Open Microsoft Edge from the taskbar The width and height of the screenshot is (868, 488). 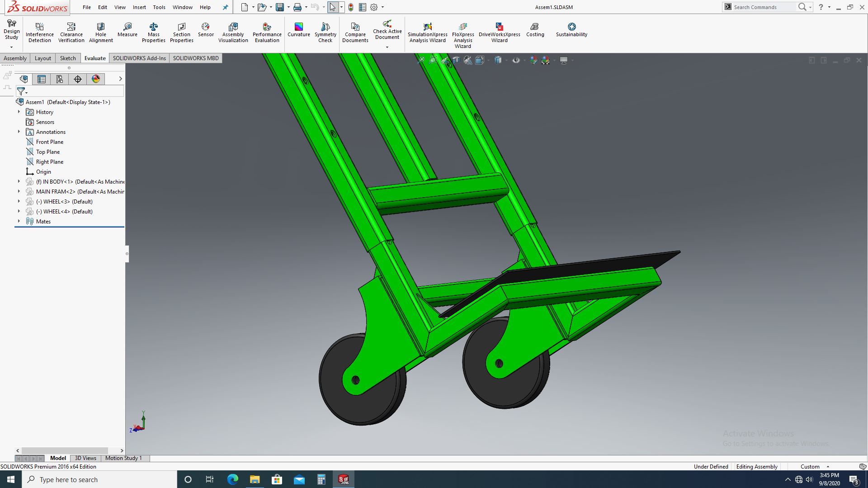tap(232, 479)
